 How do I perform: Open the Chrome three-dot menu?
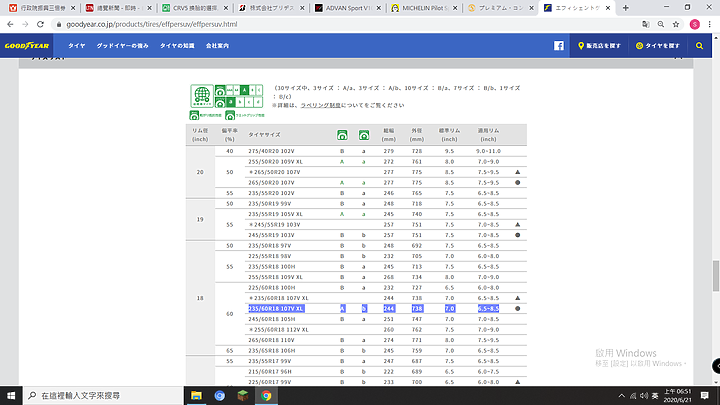(710, 24)
